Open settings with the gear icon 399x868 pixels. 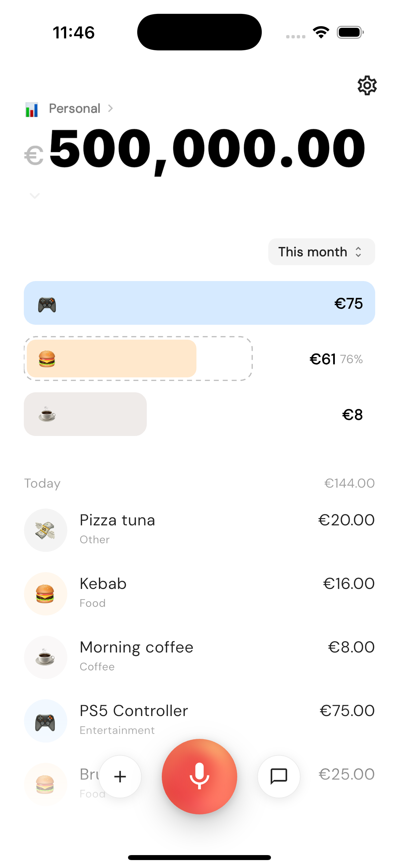[367, 85]
